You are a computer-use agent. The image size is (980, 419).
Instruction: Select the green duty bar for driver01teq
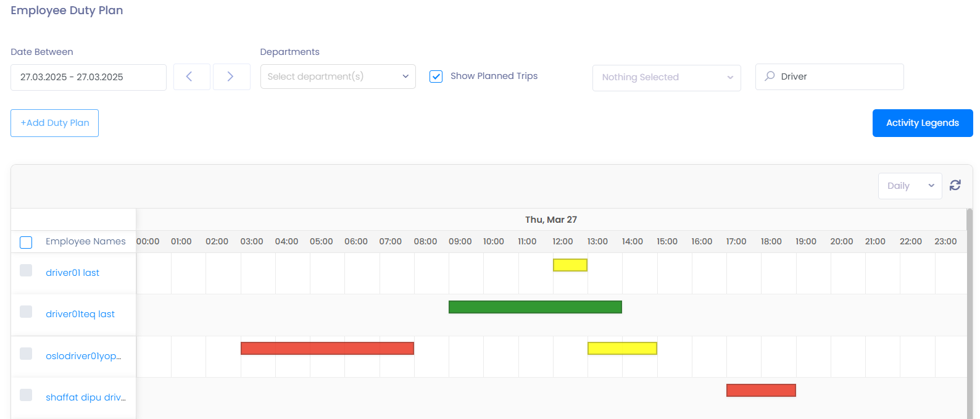pos(534,307)
